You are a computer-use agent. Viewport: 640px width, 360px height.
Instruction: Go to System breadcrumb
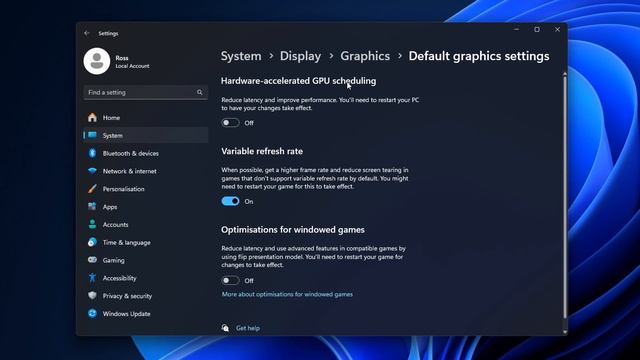tap(241, 56)
